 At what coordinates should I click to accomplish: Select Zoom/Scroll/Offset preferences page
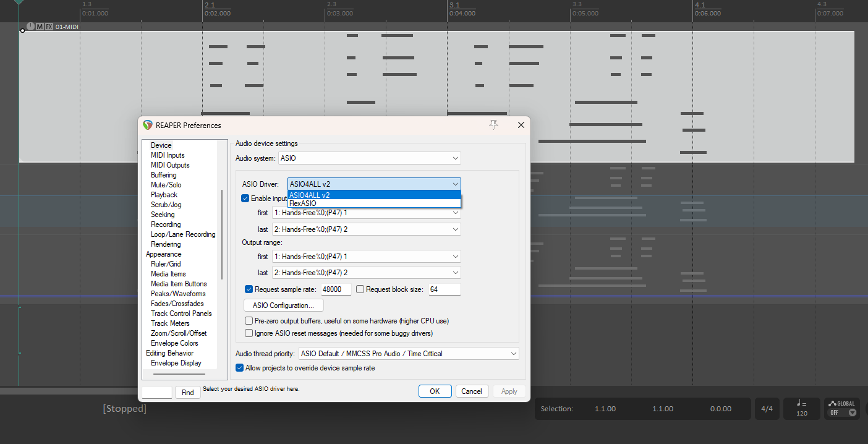pos(179,333)
